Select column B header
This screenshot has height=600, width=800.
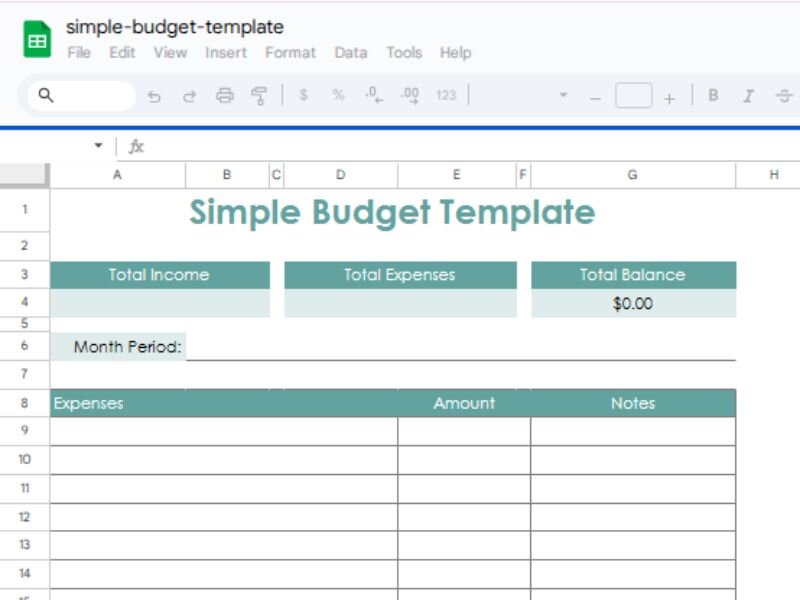[x=227, y=175]
